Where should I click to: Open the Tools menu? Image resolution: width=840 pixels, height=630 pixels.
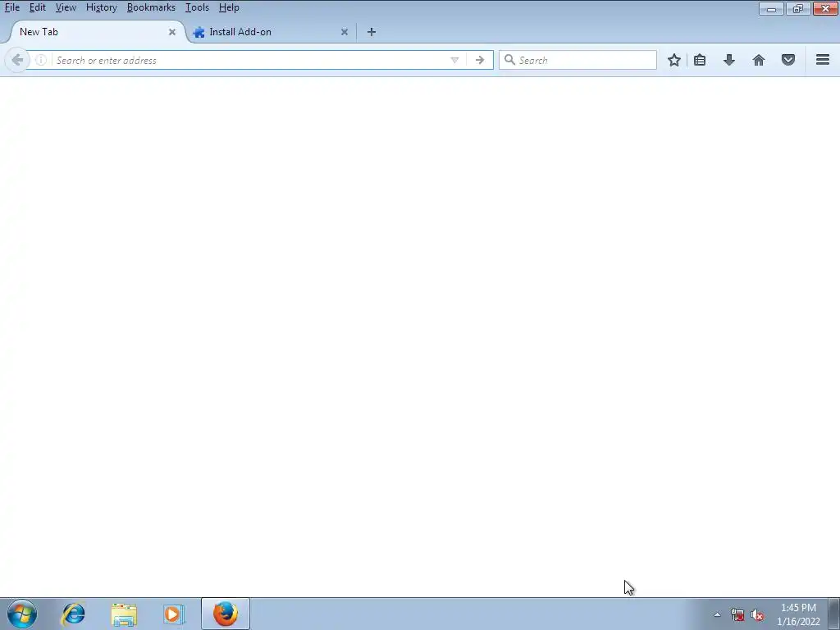(197, 7)
